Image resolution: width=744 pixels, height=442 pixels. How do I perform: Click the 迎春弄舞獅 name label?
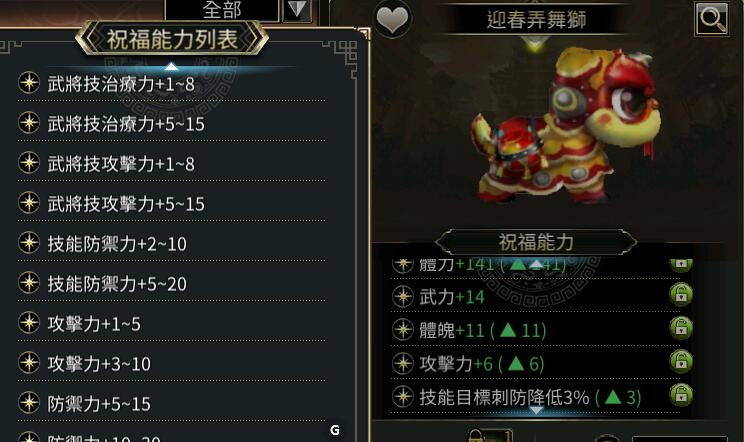(536, 19)
